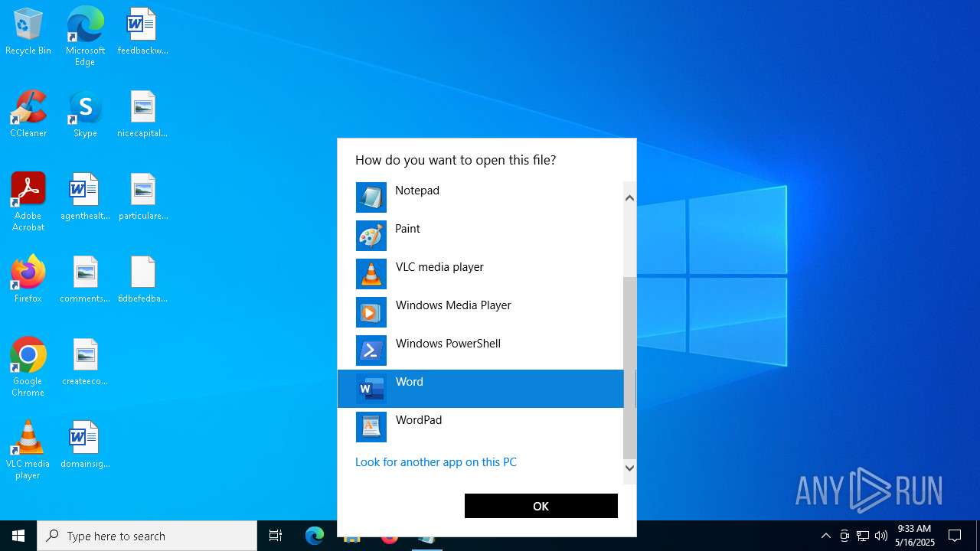Click the app list scrollbar thumb
The width and height of the screenshot is (980, 551).
coord(629,367)
